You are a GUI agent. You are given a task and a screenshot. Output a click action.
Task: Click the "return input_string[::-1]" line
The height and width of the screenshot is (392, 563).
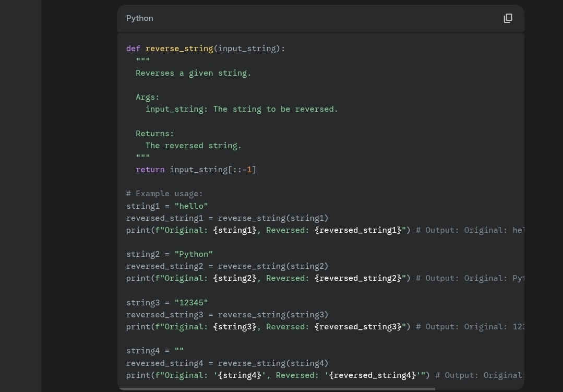(x=196, y=170)
